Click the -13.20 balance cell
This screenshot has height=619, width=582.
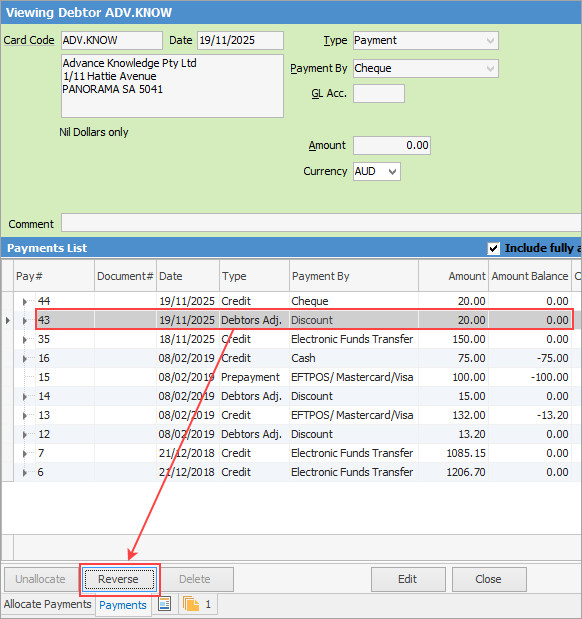click(x=530, y=415)
